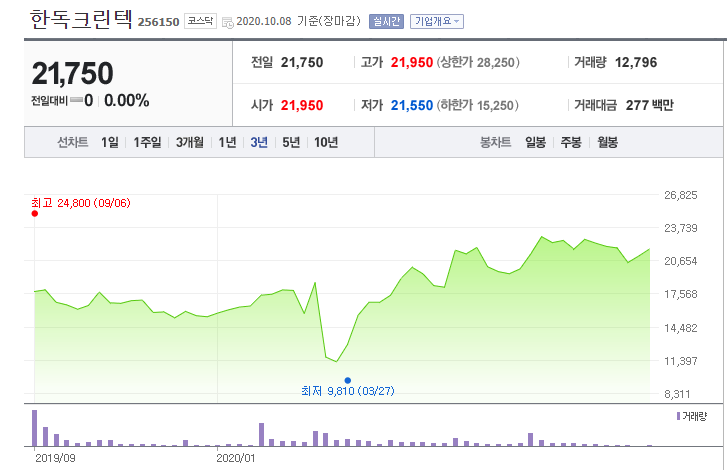Click the y-axis value 26,825
This screenshot has width=727, height=470.
point(681,195)
